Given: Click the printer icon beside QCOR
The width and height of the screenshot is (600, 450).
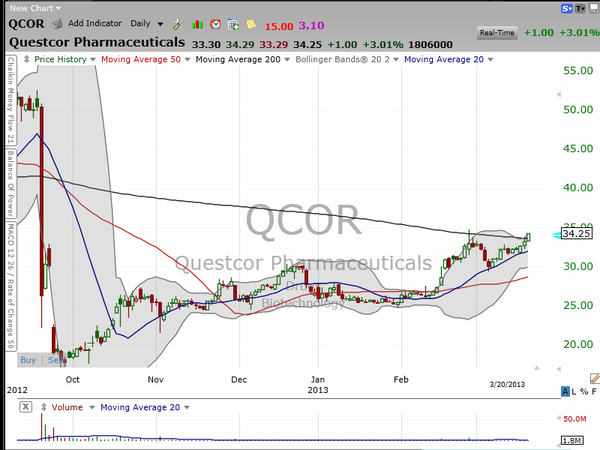Looking at the screenshot, I should coord(57,24).
